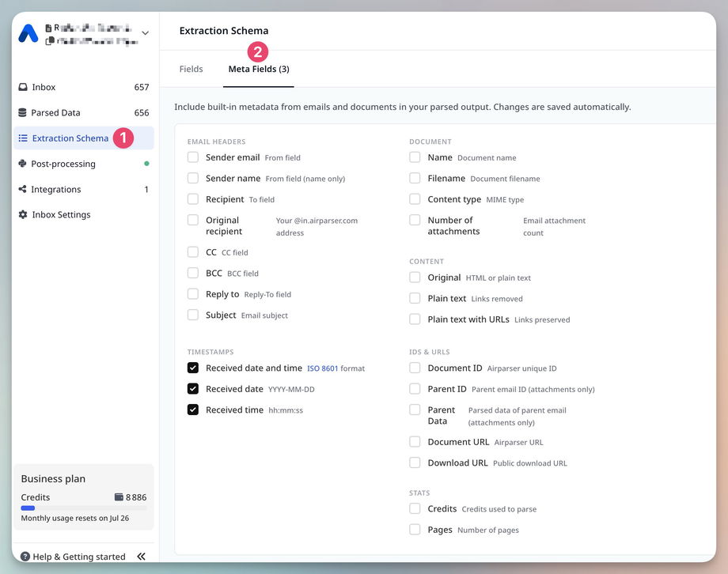Open the Inbox menu item
This screenshot has height=574, width=728.
84,87
